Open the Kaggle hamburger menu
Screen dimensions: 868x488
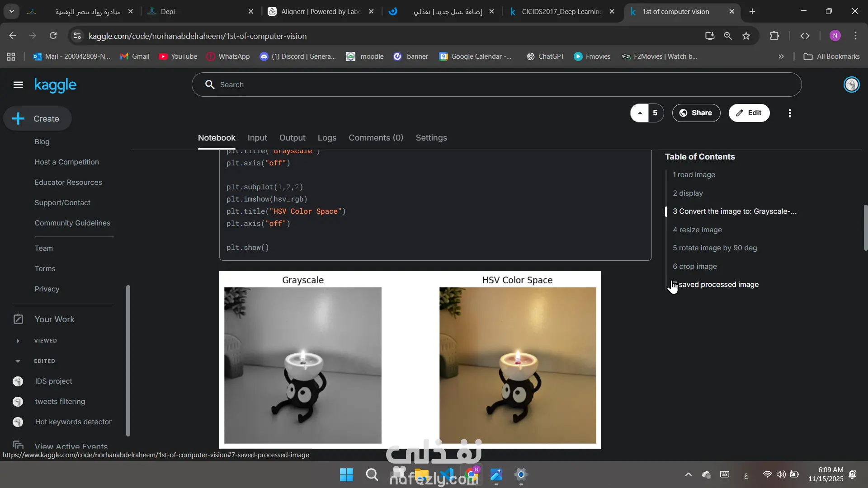18,85
